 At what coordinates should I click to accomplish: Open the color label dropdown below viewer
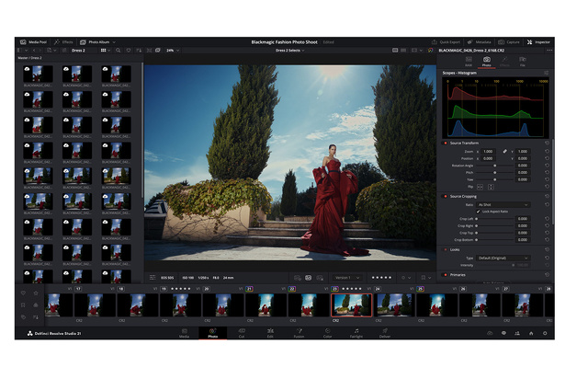(x=406, y=278)
